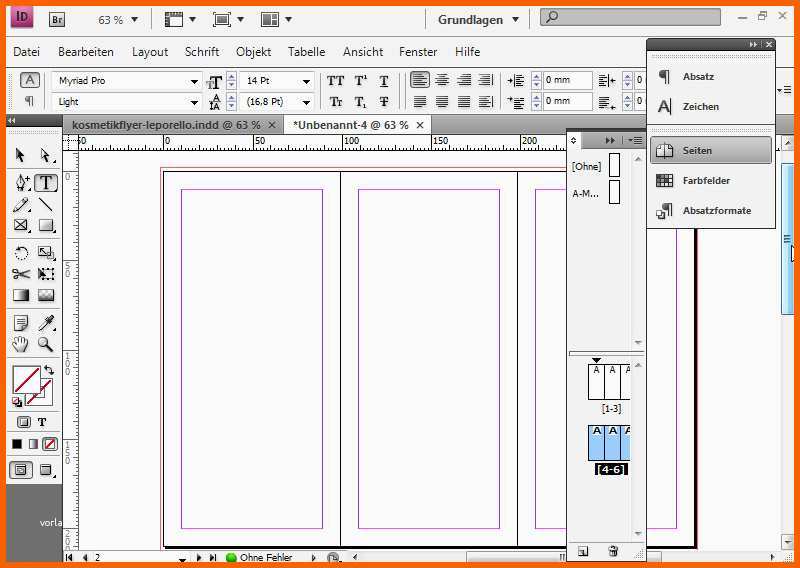Toggle Small Caps (Tr) formatting
This screenshot has height=568, width=800.
[335, 102]
